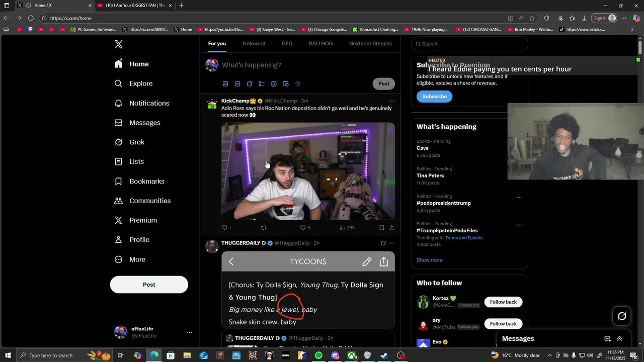Tag a location in the post
The image size is (644, 362).
298,84
